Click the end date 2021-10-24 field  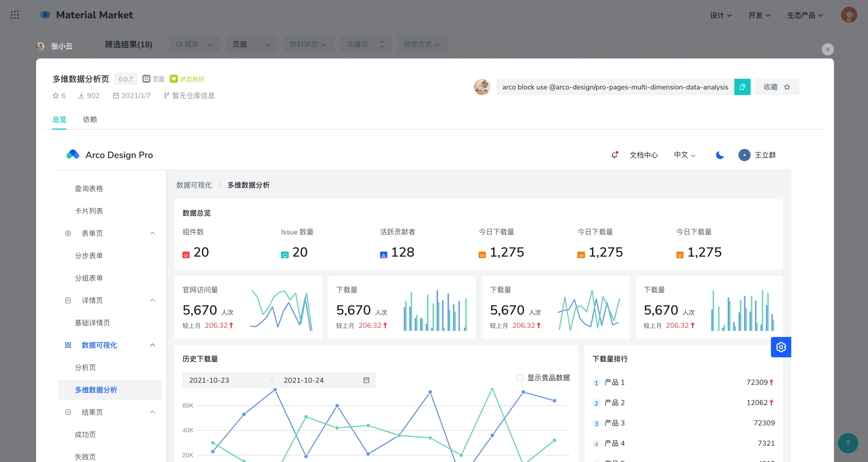[304, 380]
